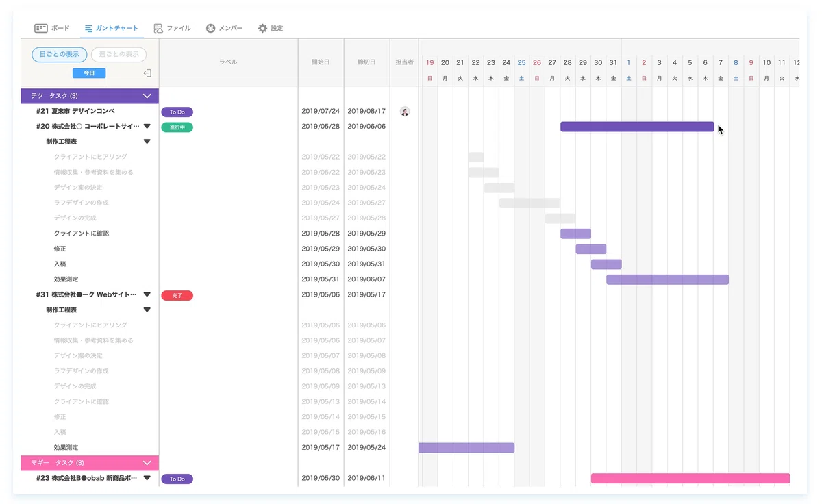
Task: Collapse the テツ タスク (3) group
Action: click(147, 96)
